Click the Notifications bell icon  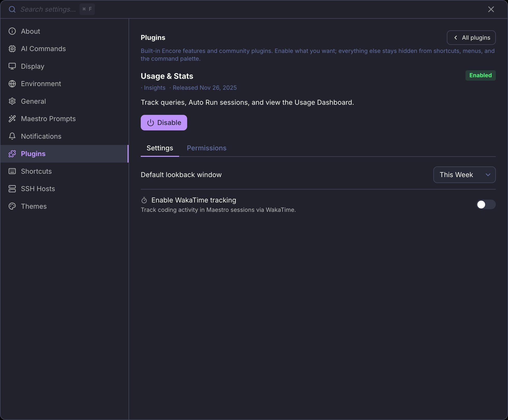pyautogui.click(x=12, y=136)
